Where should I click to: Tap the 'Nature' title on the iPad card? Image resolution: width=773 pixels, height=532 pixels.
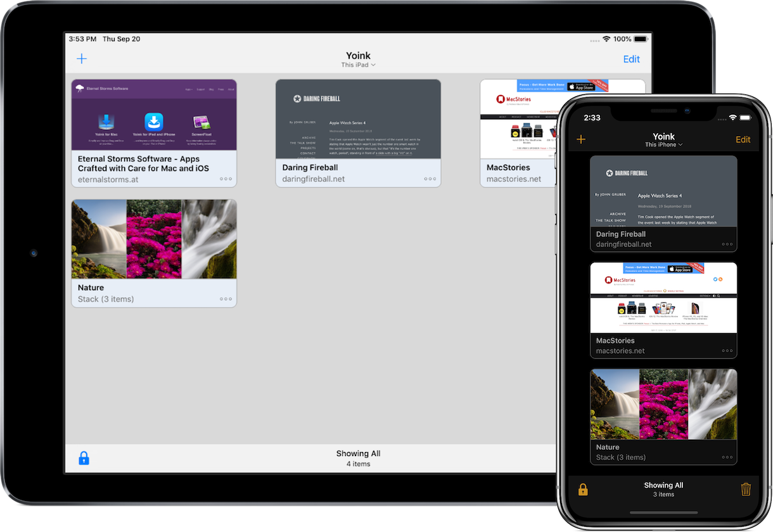(x=91, y=288)
